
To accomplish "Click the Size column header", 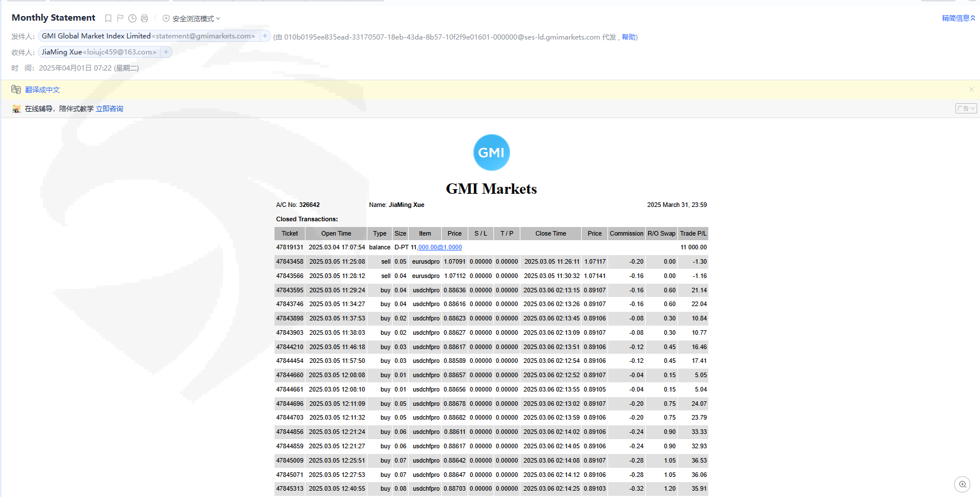I will (401, 234).
